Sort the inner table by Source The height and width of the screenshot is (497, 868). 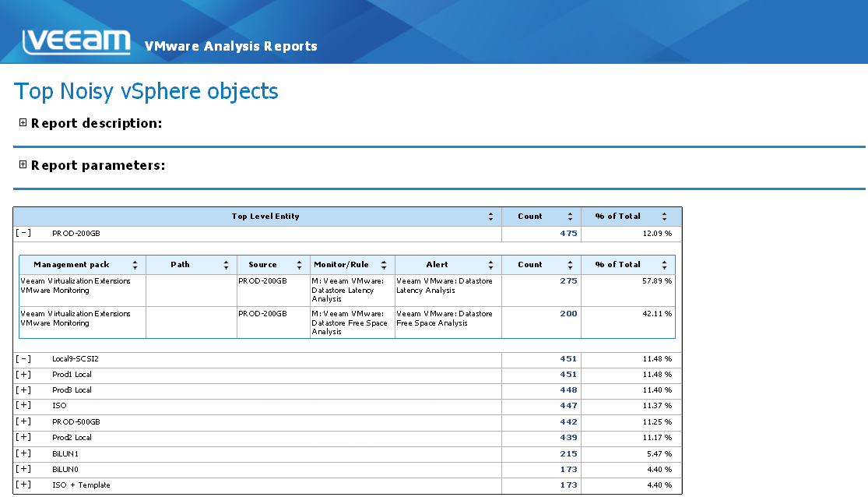tap(299, 265)
